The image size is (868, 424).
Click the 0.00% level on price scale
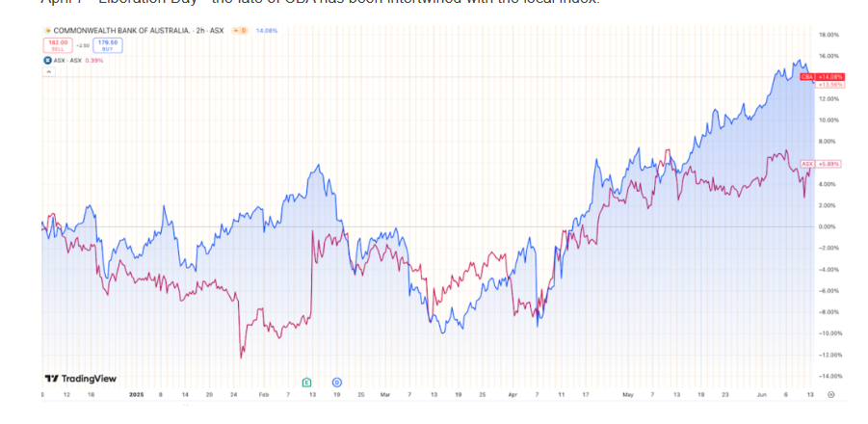(827, 226)
